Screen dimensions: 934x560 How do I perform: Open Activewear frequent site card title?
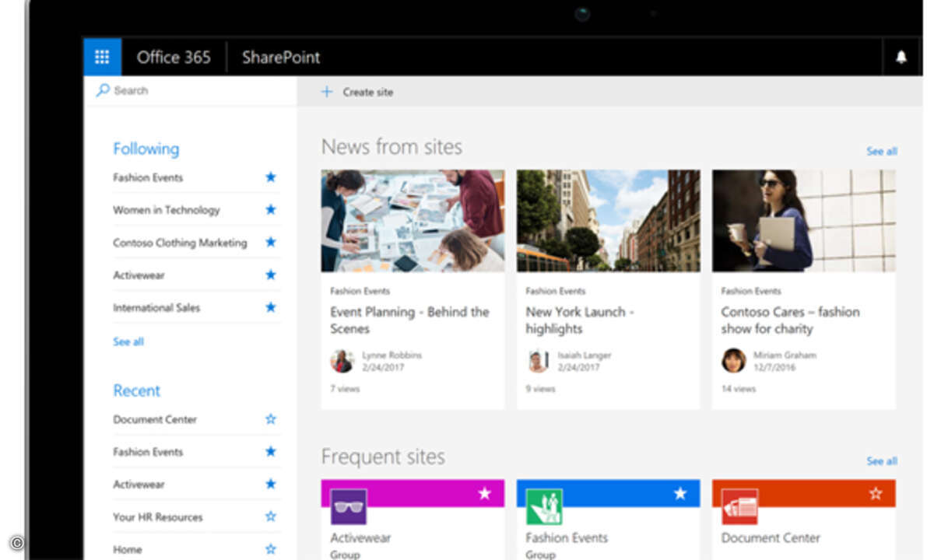(360, 537)
